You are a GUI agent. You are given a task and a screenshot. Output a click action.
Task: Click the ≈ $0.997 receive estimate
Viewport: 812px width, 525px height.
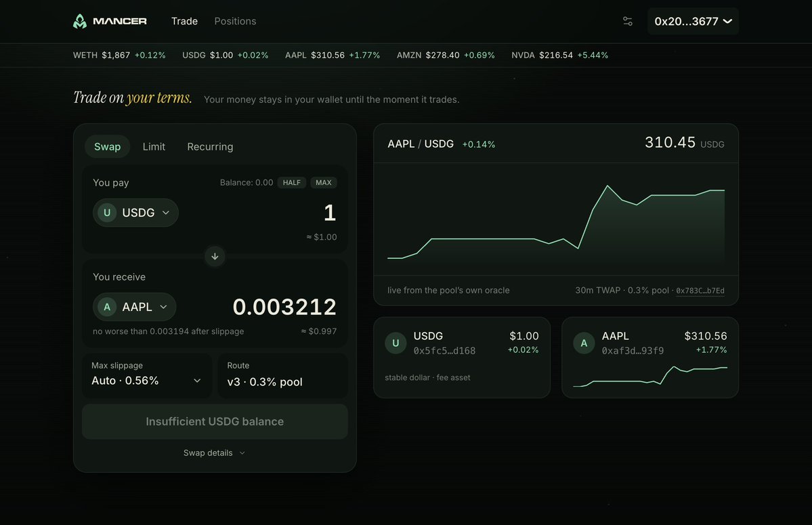click(x=319, y=331)
